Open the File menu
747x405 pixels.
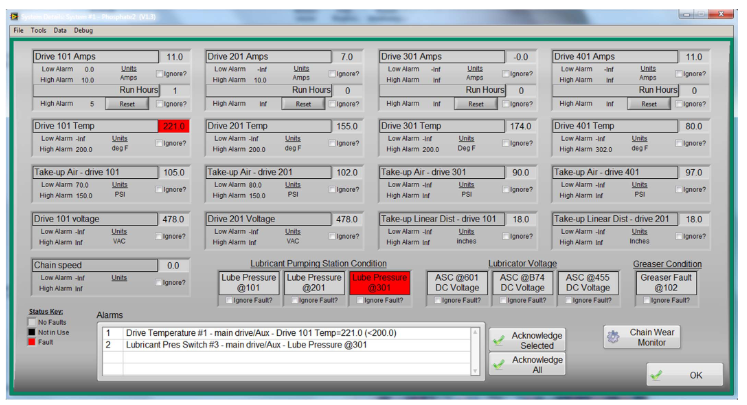18,30
